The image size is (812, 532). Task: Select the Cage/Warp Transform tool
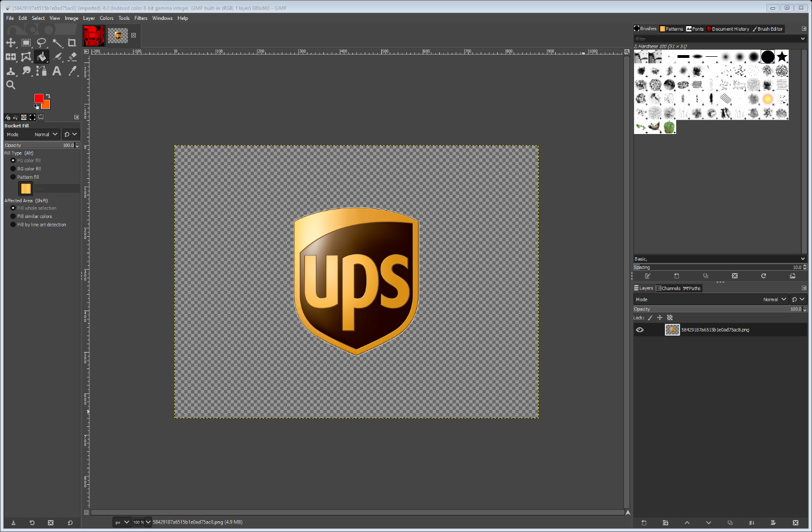[26, 57]
